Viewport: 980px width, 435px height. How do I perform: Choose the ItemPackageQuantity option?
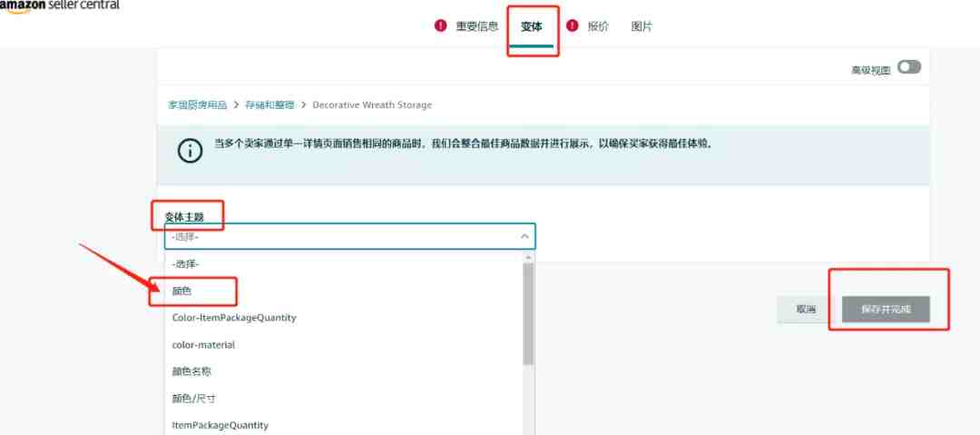coord(343,425)
